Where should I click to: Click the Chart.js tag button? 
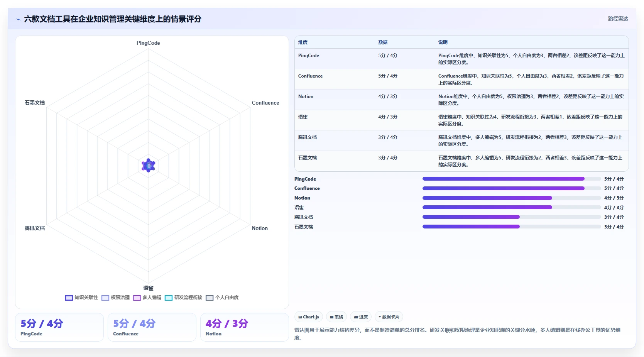click(309, 317)
